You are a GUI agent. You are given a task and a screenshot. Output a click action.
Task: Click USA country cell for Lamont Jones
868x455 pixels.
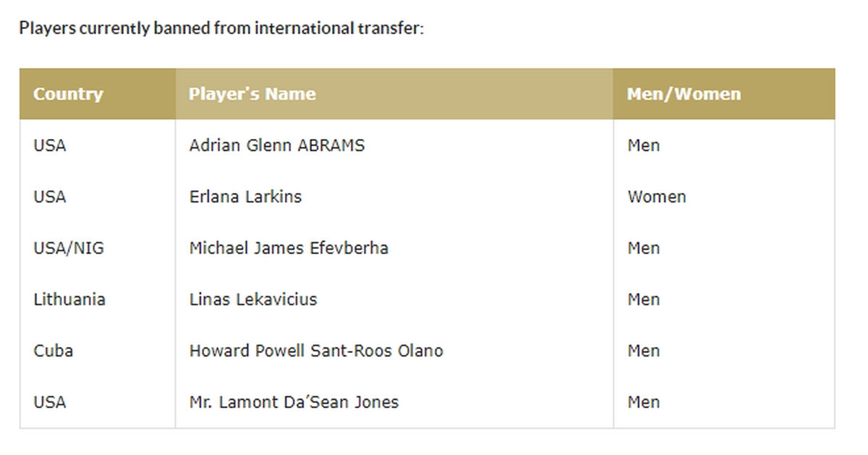(x=49, y=402)
